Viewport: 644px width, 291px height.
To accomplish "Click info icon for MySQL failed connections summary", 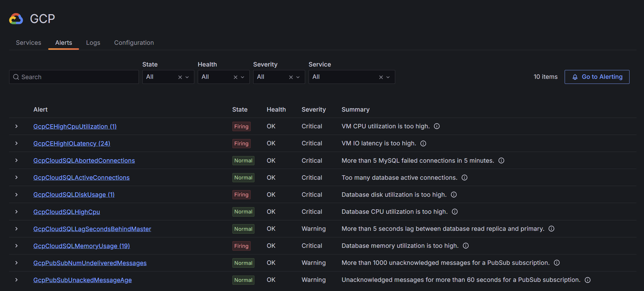I will [x=501, y=160].
